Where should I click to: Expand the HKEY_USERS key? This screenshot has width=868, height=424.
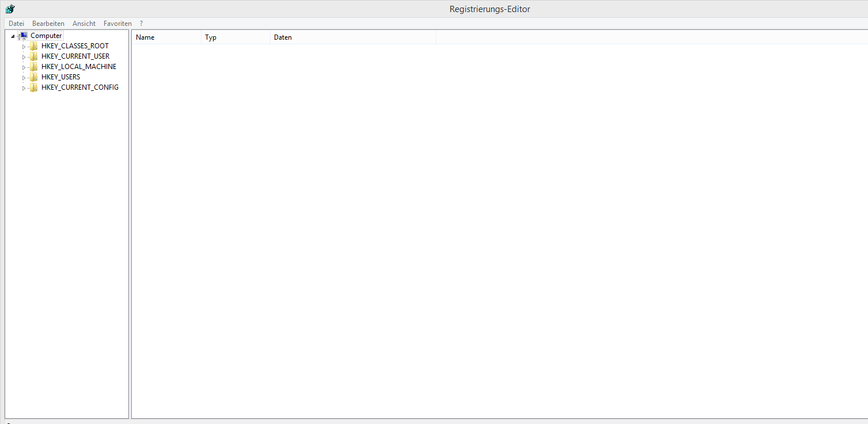pyautogui.click(x=24, y=77)
